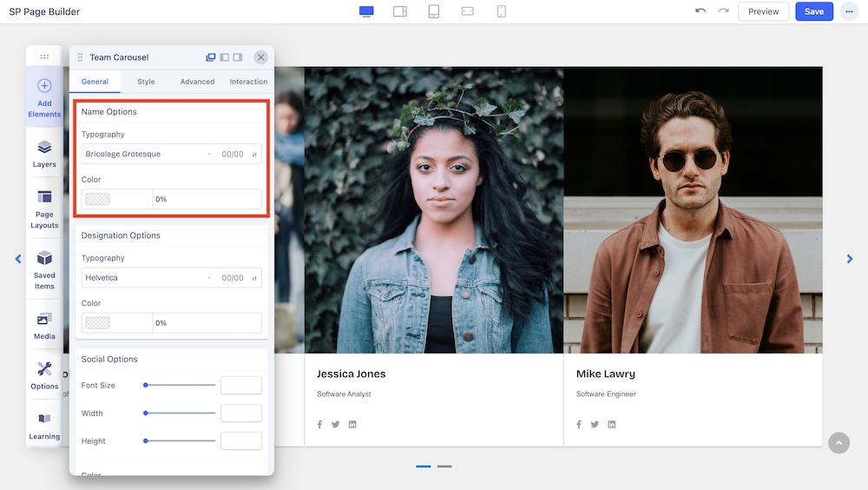
Task: Dock the Team Carousel panel to left
Action: pos(224,57)
